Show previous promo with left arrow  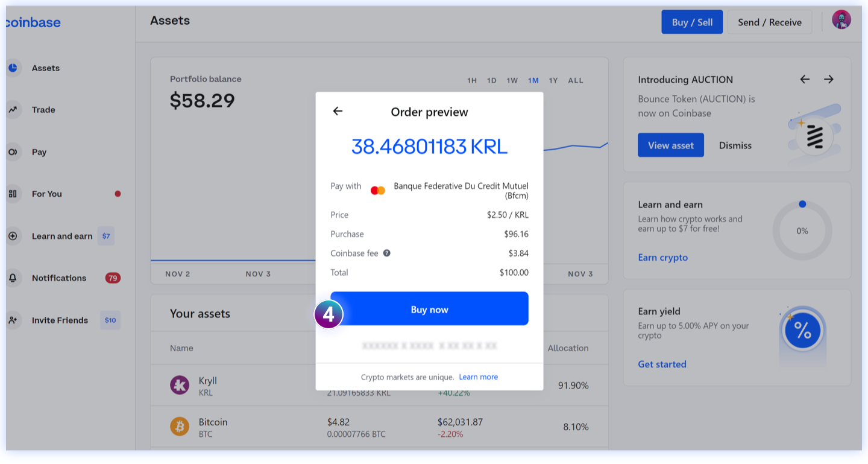(x=805, y=79)
